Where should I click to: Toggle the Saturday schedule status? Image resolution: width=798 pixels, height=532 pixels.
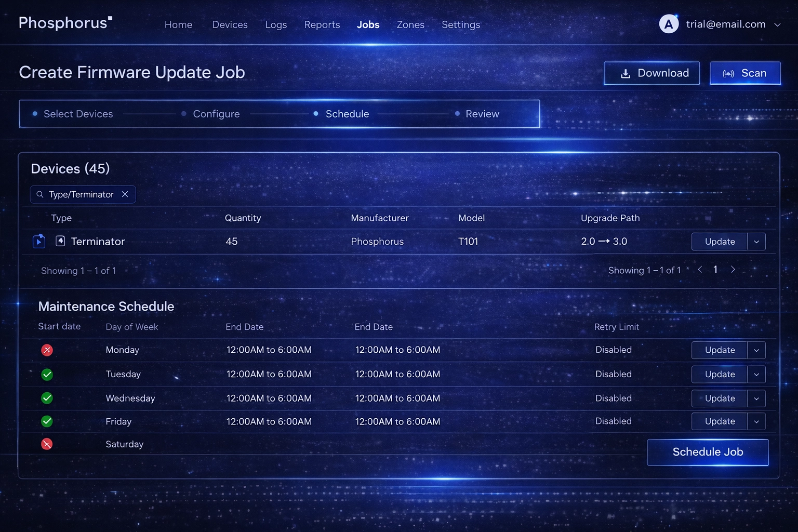tap(47, 444)
